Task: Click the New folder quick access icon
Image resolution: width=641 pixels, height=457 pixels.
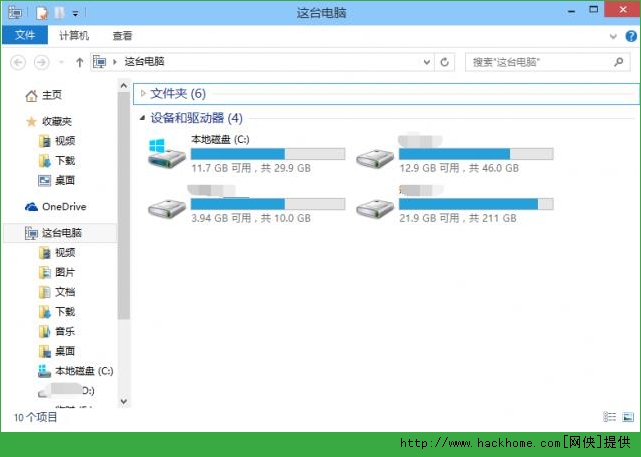Action: coord(60,13)
